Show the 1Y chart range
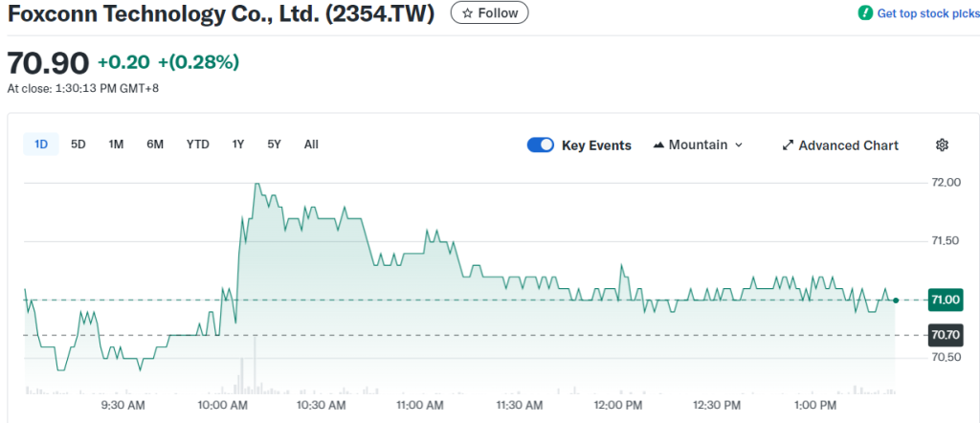980x423 pixels. coord(238,145)
